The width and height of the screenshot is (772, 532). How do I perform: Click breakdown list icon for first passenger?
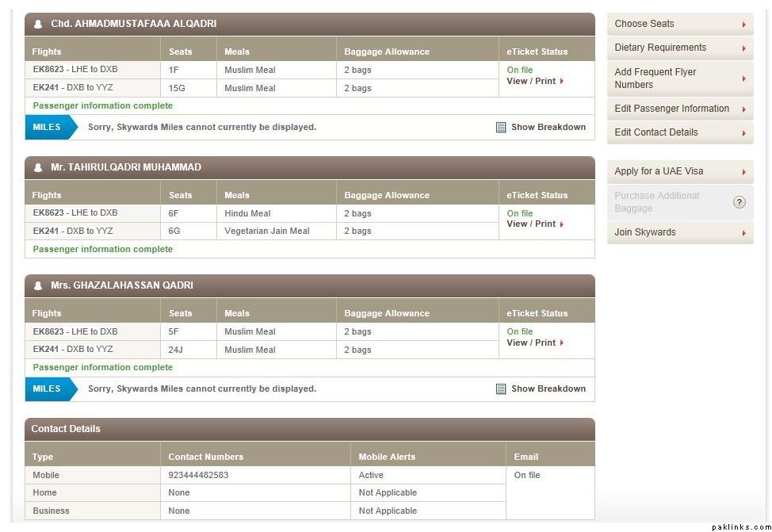pyautogui.click(x=501, y=127)
